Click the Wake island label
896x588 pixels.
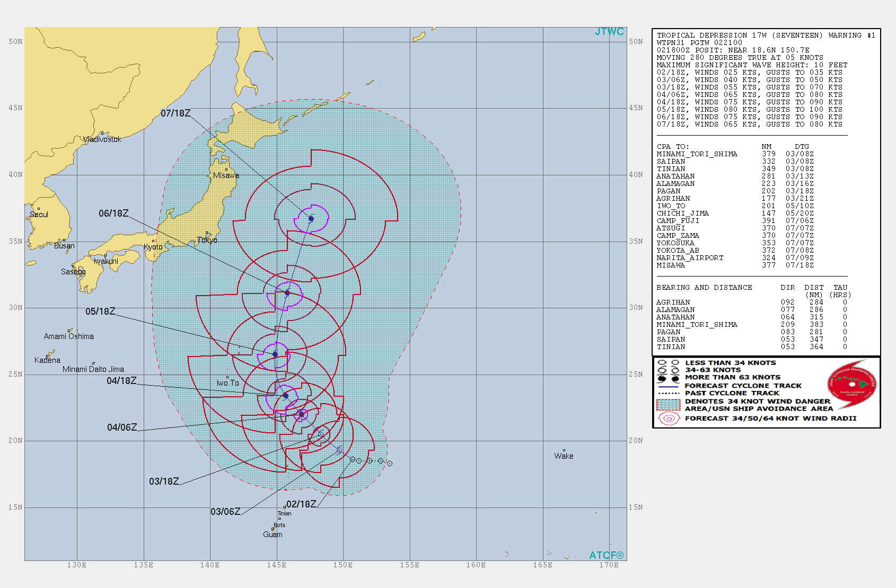click(564, 456)
